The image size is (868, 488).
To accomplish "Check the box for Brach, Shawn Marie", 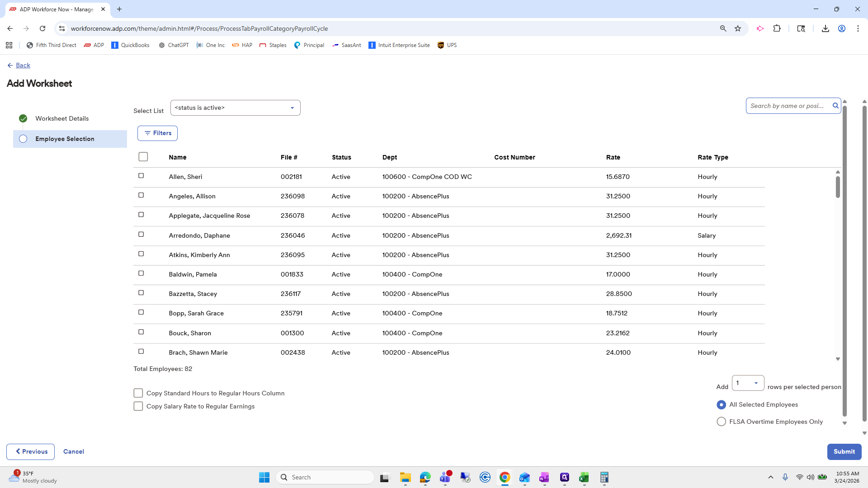I will pyautogui.click(x=141, y=352).
